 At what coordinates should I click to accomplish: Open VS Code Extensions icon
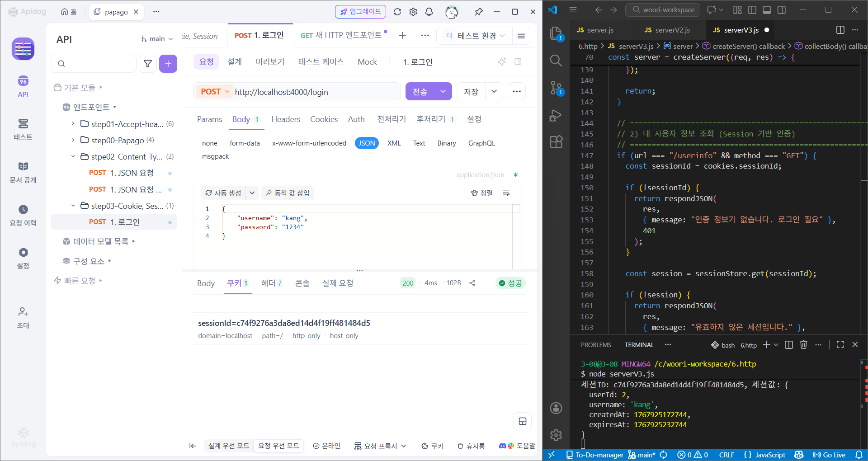[x=556, y=142]
